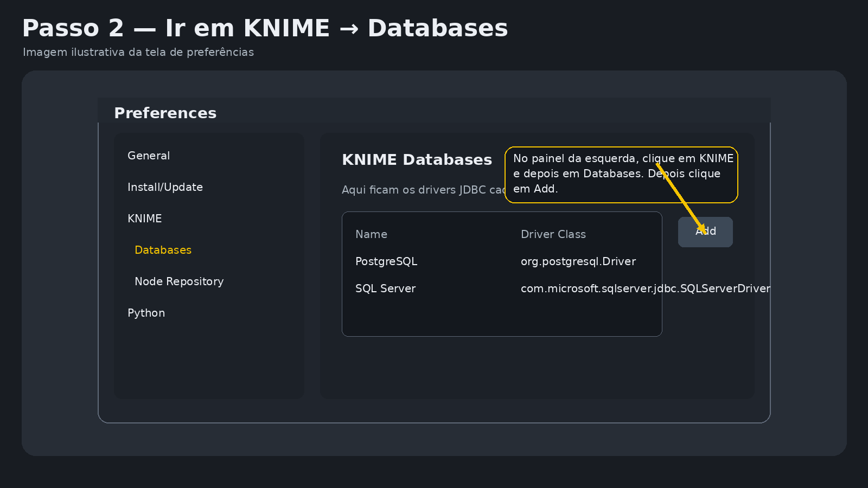Click the org.postgresql.Driver class cell
This screenshot has height=488, width=868.
click(x=578, y=261)
